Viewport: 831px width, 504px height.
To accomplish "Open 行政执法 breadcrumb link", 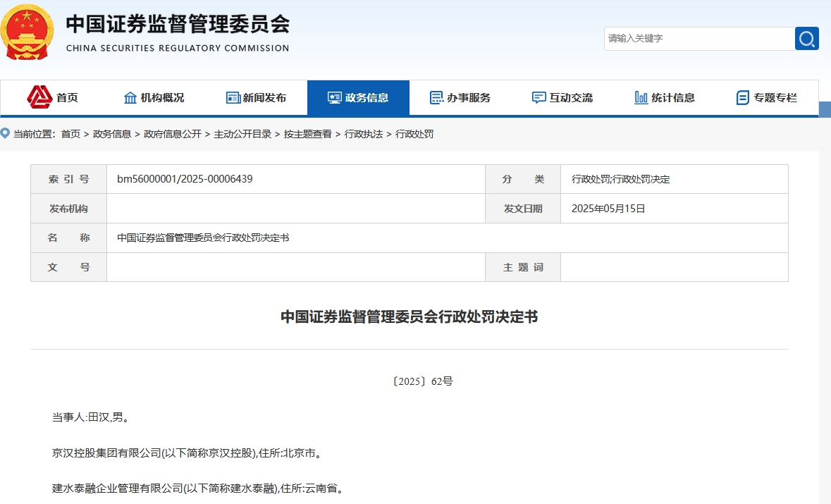I will 364,134.
